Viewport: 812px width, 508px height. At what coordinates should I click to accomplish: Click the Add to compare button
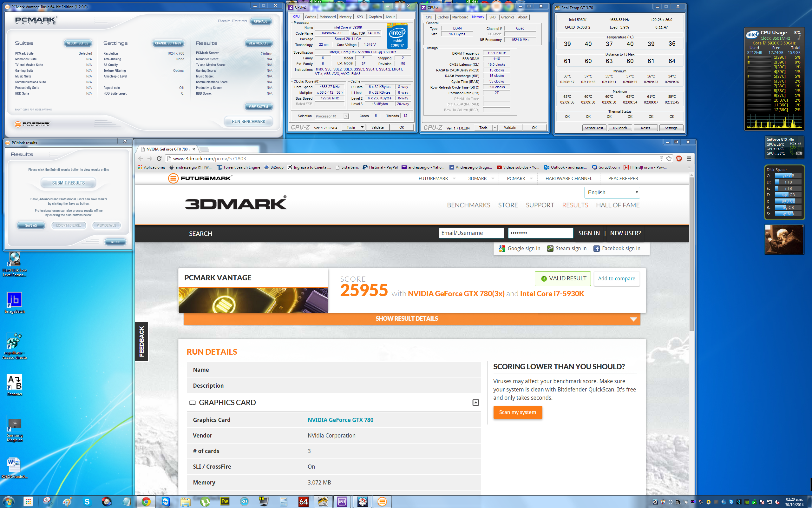point(616,278)
